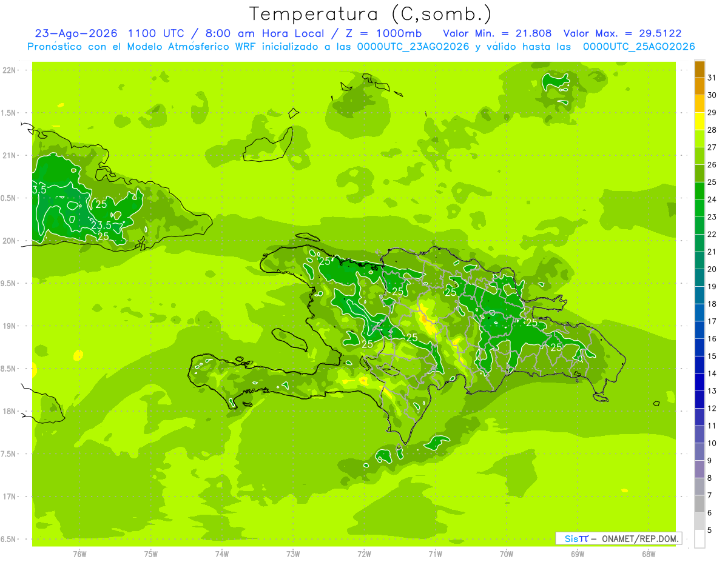Click the 70W longitude label
This screenshot has height=562, width=728.
point(507,554)
